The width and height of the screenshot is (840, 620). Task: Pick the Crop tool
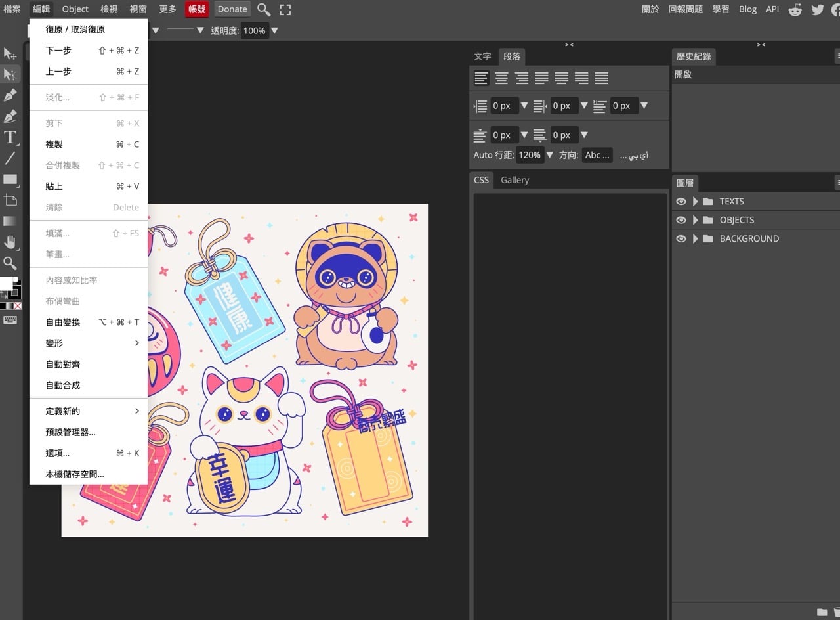click(x=10, y=200)
